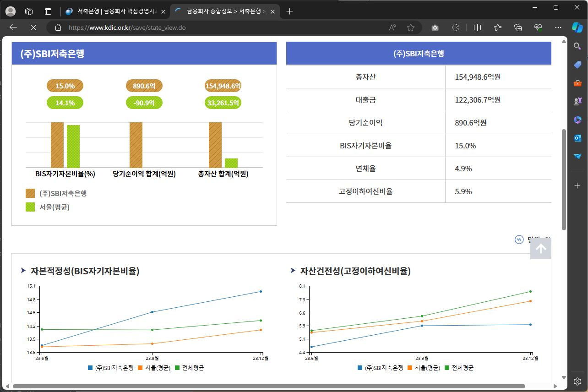
Task: Click the 서울(평균) green bar-chart legend swatch
Action: pos(30,207)
